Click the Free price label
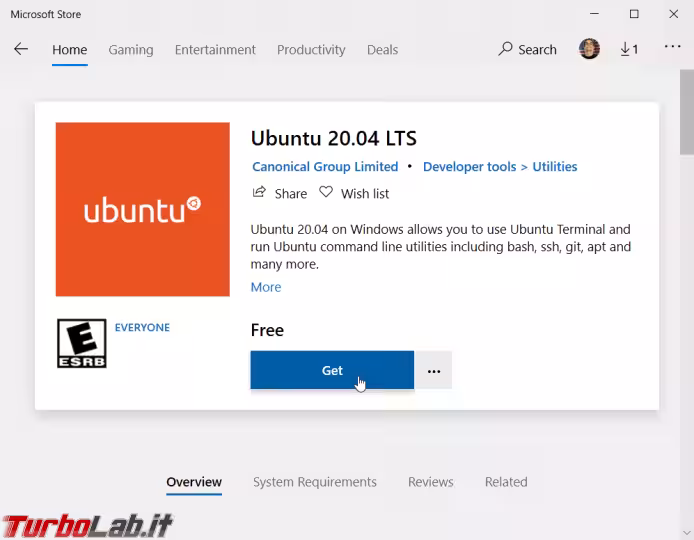694x540 pixels. 267,330
